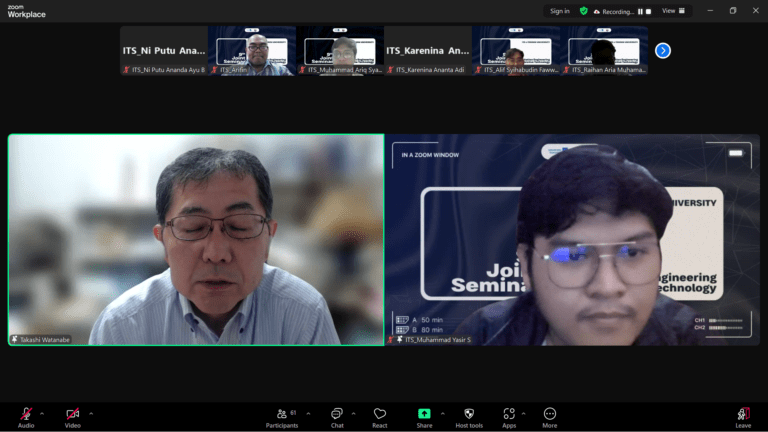Pause the recording

pyautogui.click(x=640, y=11)
